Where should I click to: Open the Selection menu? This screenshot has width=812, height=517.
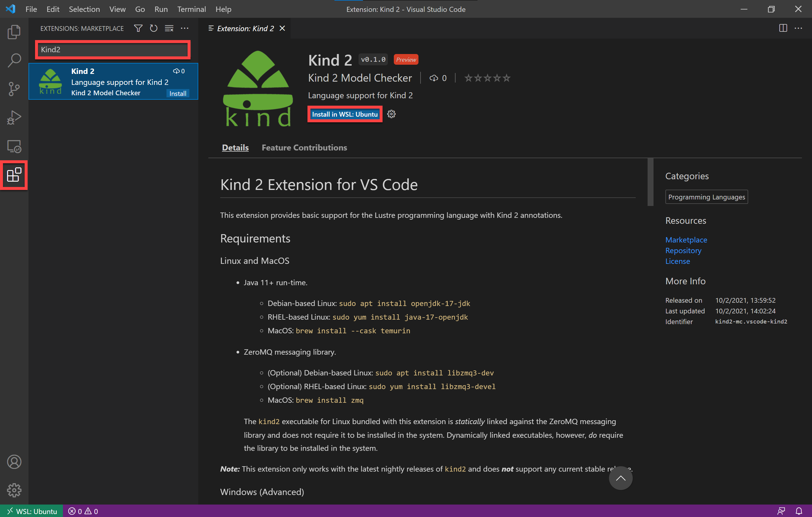(x=84, y=9)
